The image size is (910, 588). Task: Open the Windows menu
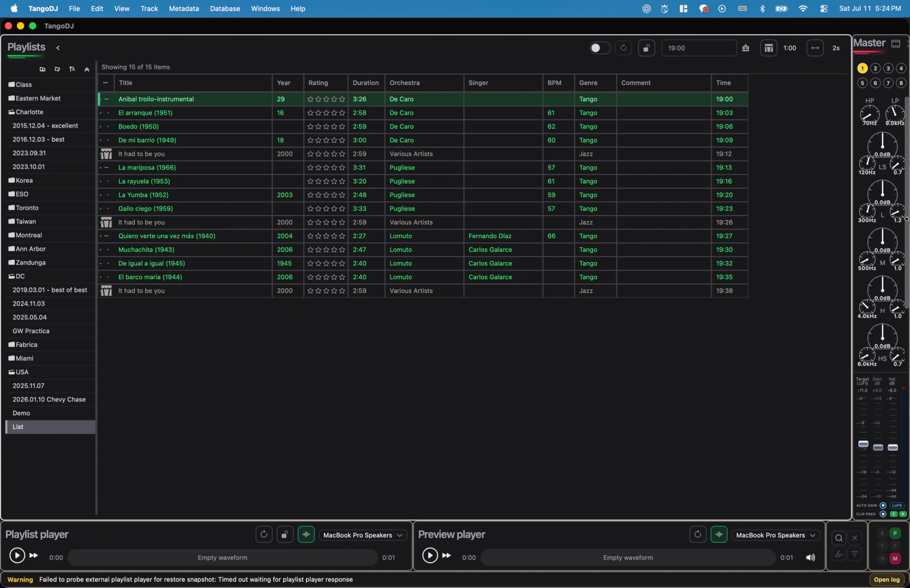pos(266,9)
